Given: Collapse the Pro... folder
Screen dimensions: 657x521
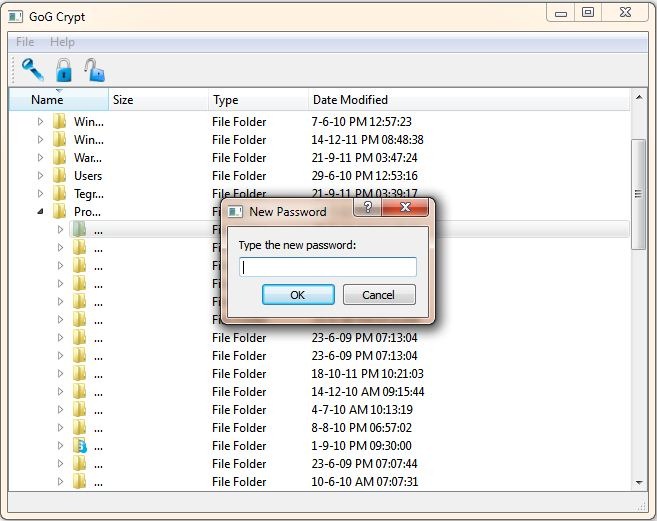Looking at the screenshot, I should [41, 212].
